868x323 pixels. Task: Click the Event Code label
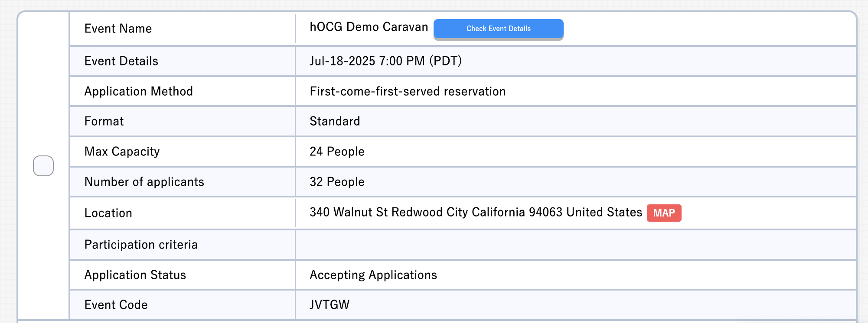[116, 305]
